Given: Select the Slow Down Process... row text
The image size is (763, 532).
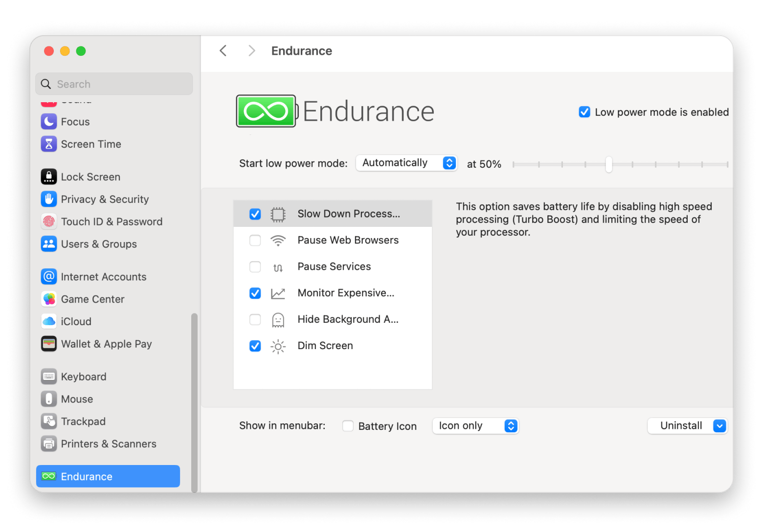Looking at the screenshot, I should tap(349, 214).
